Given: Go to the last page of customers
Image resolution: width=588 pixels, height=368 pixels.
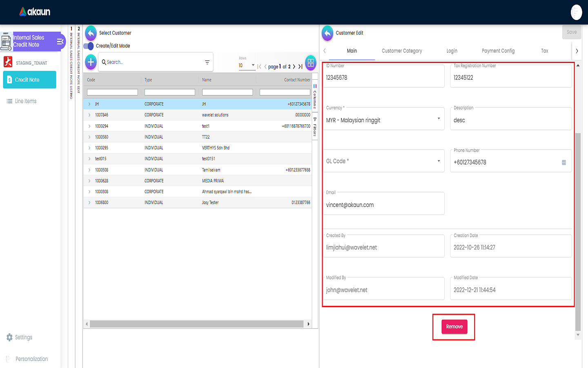Looking at the screenshot, I should [x=301, y=67].
